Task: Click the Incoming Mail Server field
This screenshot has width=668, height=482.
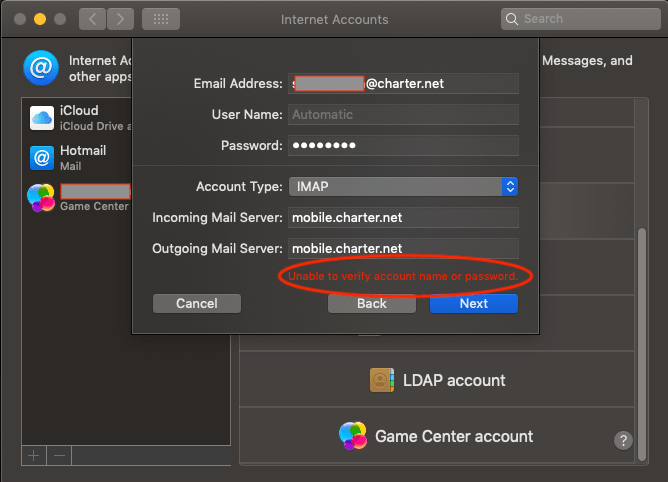Action: click(x=403, y=218)
